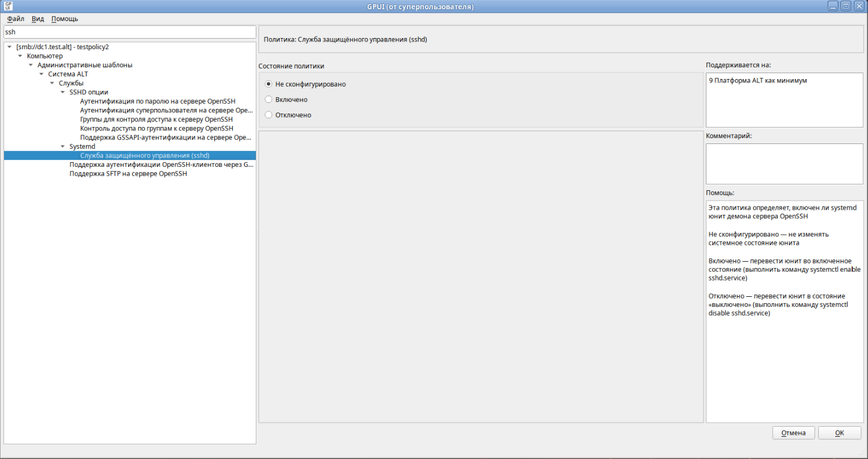Select Поддержка SFTP на сервере OpenSSH
The image size is (868, 459).
point(128,174)
